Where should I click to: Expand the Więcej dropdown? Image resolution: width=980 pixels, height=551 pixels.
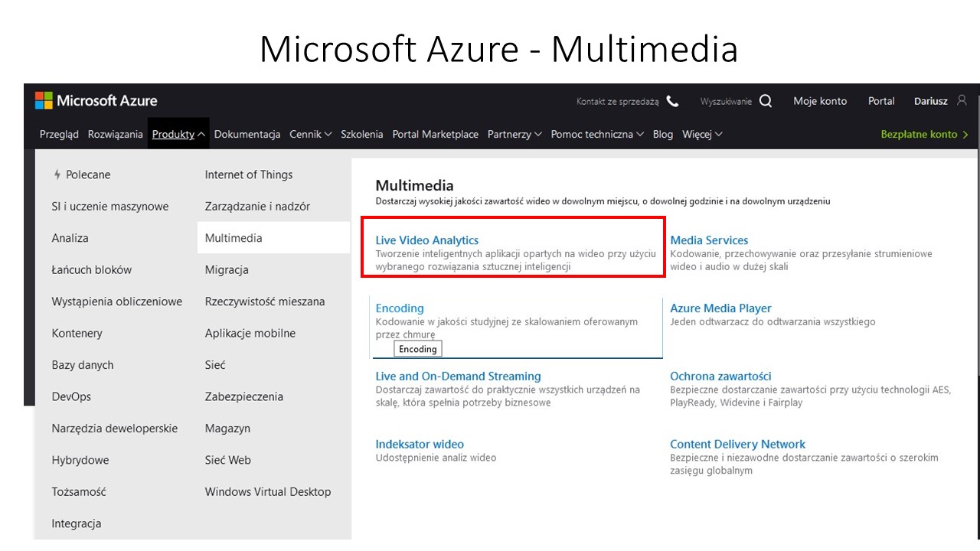pyautogui.click(x=718, y=135)
